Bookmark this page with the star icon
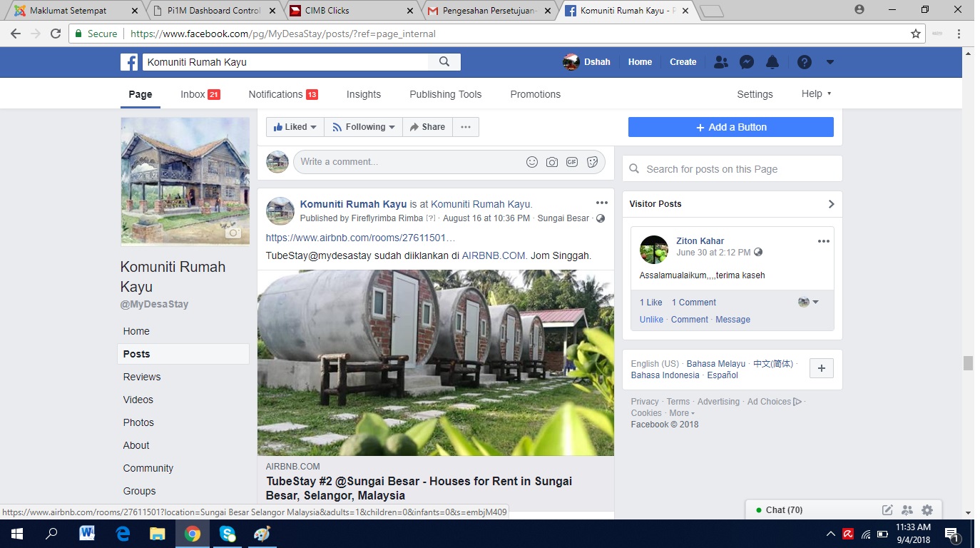The width and height of the screenshot is (980, 548). pyautogui.click(x=916, y=34)
